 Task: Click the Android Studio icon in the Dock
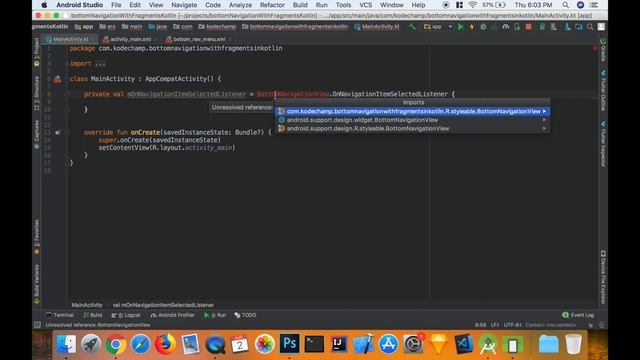tap(488, 344)
